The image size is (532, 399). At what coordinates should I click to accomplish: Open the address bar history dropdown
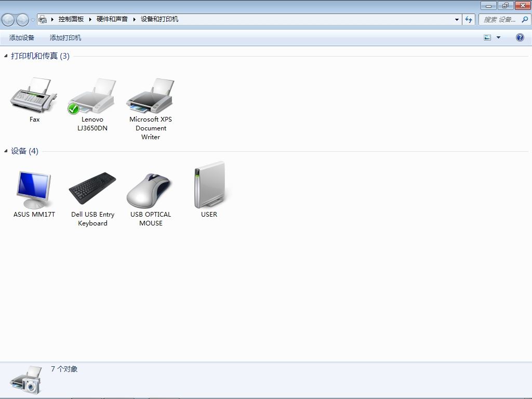coord(457,19)
